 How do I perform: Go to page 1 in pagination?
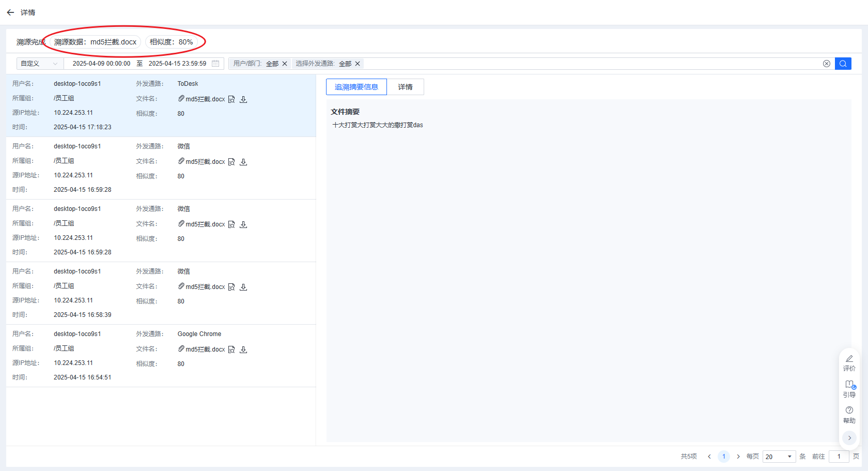click(x=724, y=457)
